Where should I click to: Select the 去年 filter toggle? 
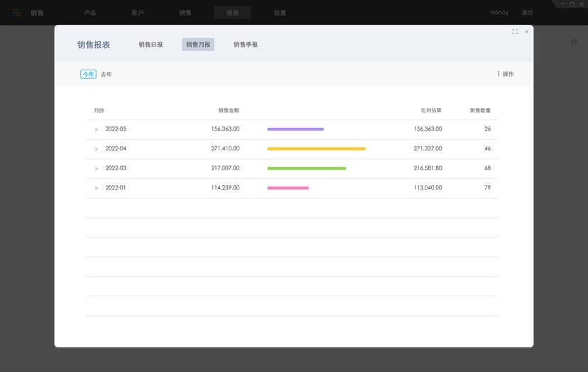(106, 75)
